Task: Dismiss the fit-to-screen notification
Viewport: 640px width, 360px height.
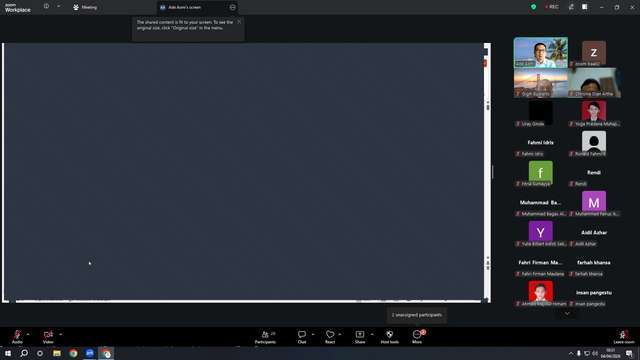Action: pos(239,22)
